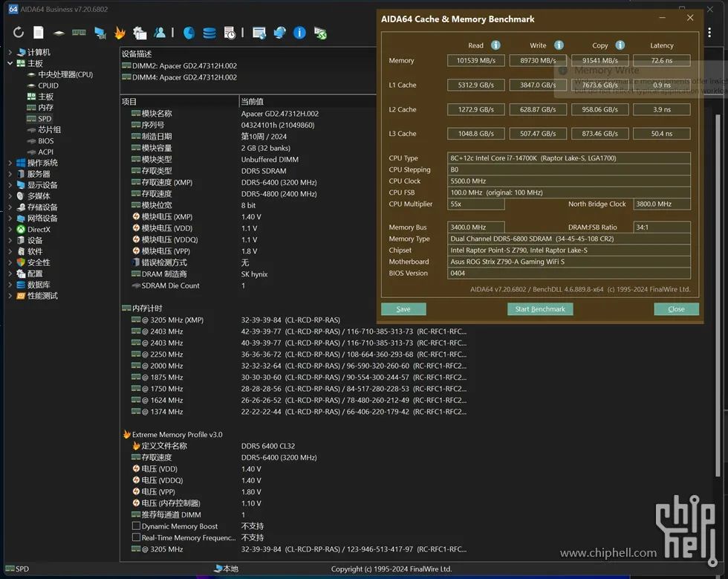The width and height of the screenshot is (728, 579).
Task: Click the info icon beside Copy
Action: pyautogui.click(x=620, y=45)
